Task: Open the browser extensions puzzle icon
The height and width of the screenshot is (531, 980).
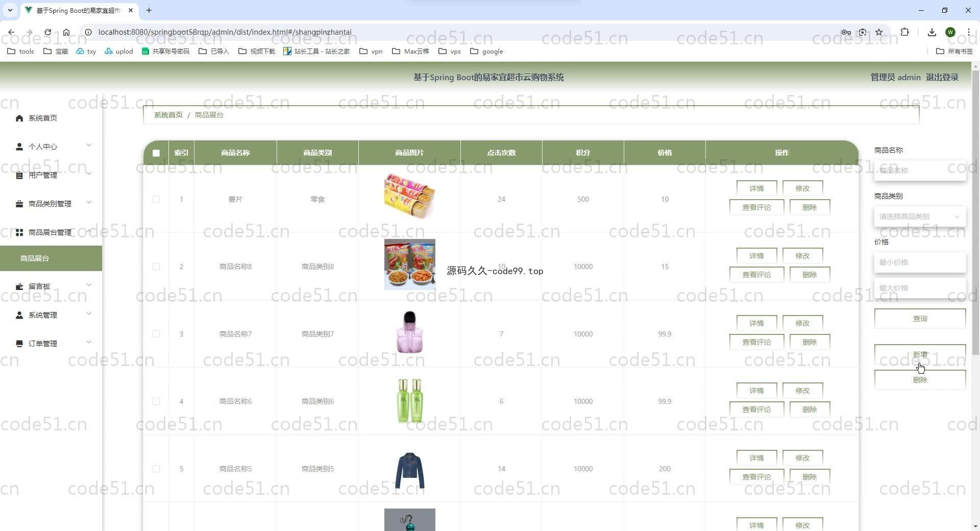Action: tap(904, 32)
